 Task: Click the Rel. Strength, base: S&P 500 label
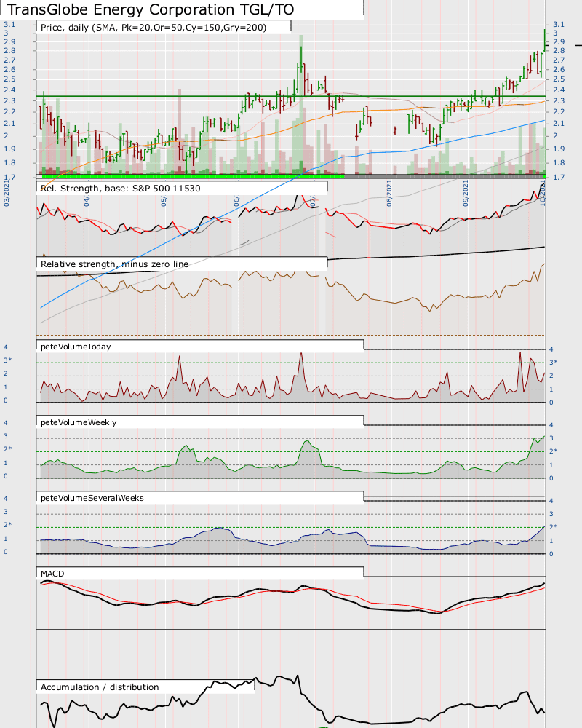point(120,189)
